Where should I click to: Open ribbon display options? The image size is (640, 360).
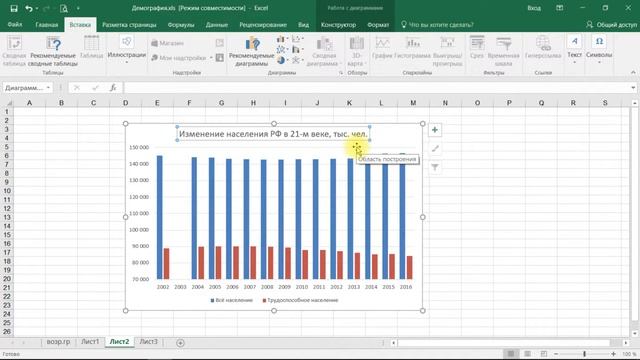(x=560, y=8)
